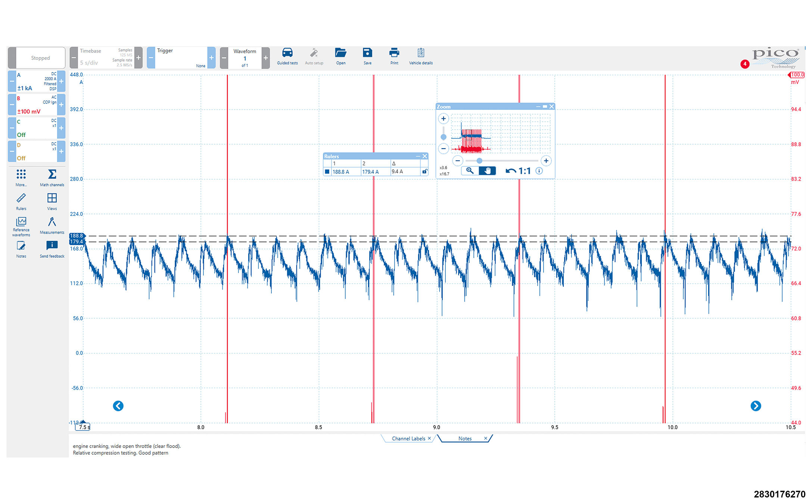The image size is (812, 504).
Task: Select the Notes tab at bottom
Action: point(465,439)
